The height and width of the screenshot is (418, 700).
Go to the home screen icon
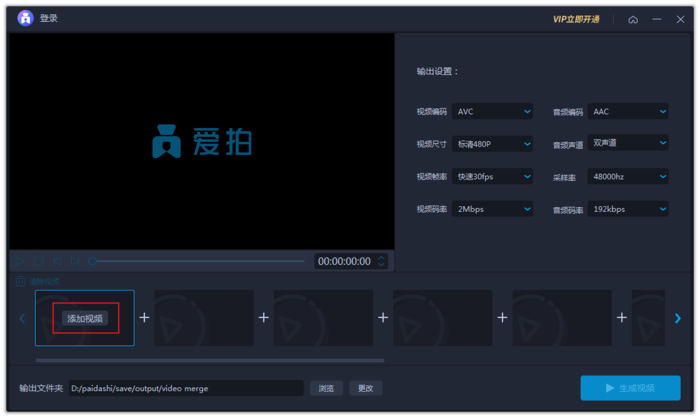click(633, 20)
